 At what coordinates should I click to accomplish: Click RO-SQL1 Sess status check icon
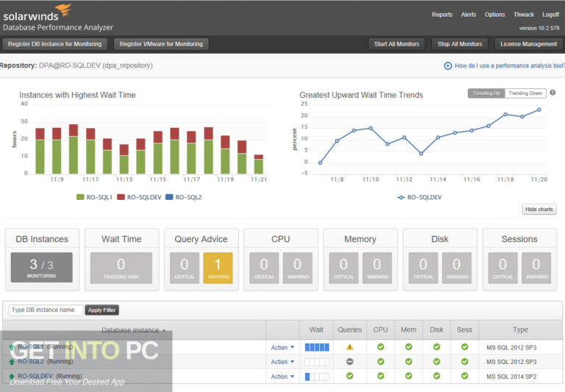[x=465, y=347]
